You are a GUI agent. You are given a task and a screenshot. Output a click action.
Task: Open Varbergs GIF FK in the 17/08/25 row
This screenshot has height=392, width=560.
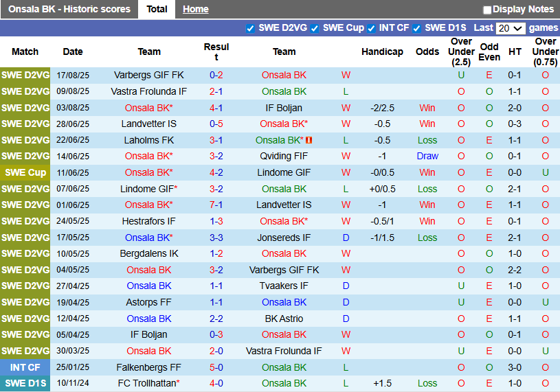click(x=149, y=76)
